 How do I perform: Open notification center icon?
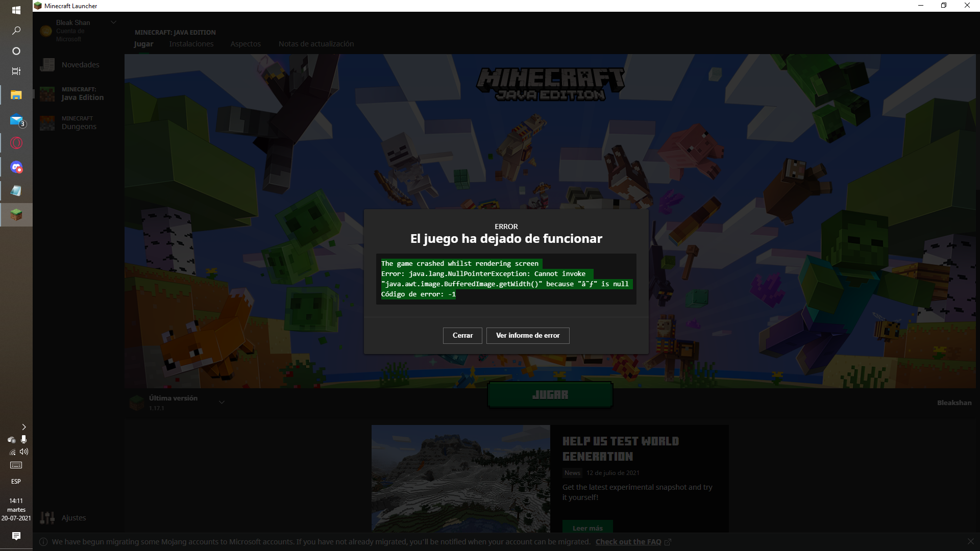tap(16, 536)
